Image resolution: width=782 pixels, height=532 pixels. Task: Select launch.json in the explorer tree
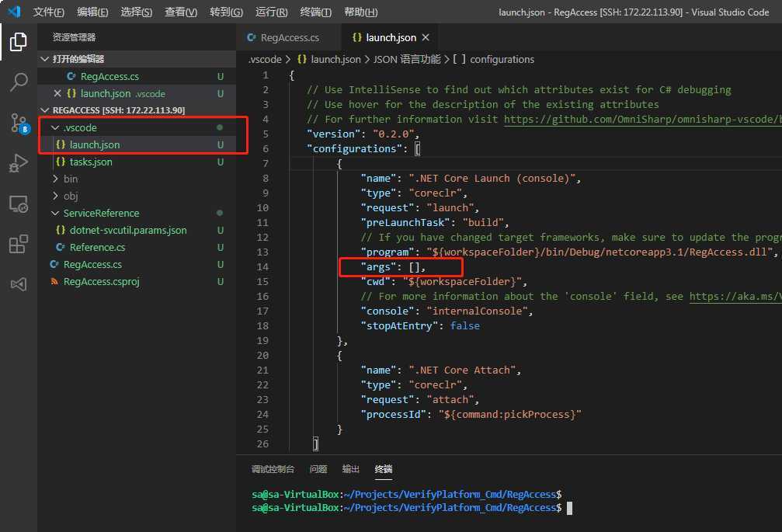[137, 144]
